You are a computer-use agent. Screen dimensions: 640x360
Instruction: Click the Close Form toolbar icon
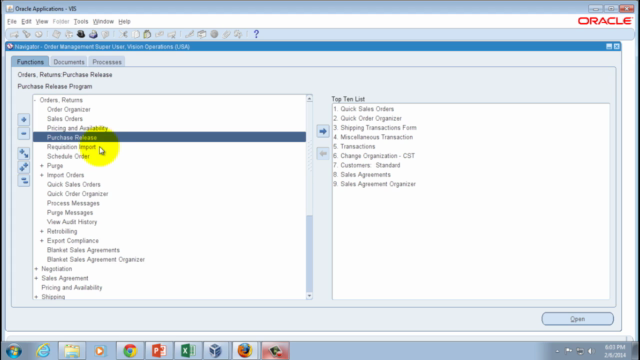(105, 34)
